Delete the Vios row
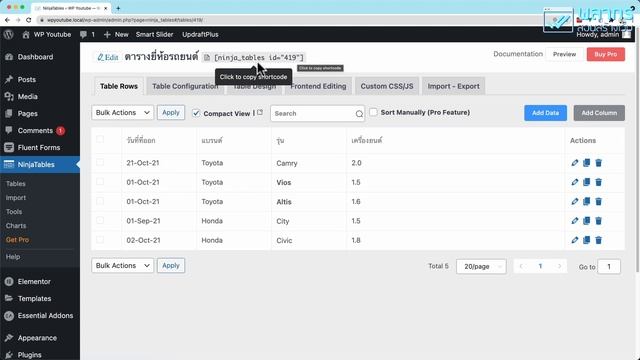Viewport: 640px width, 360px height. coord(598,182)
